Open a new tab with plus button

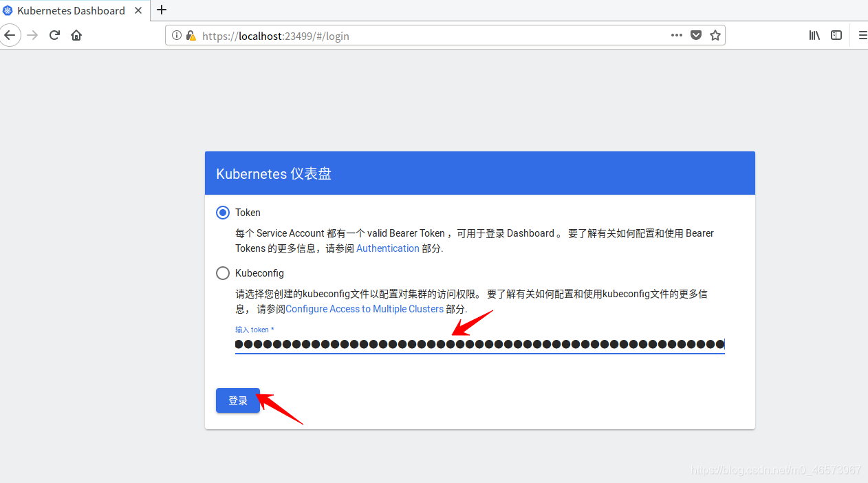(x=162, y=10)
